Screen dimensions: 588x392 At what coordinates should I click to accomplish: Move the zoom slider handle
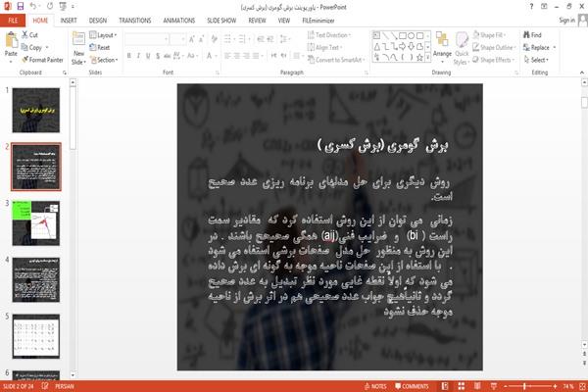pos(524,386)
